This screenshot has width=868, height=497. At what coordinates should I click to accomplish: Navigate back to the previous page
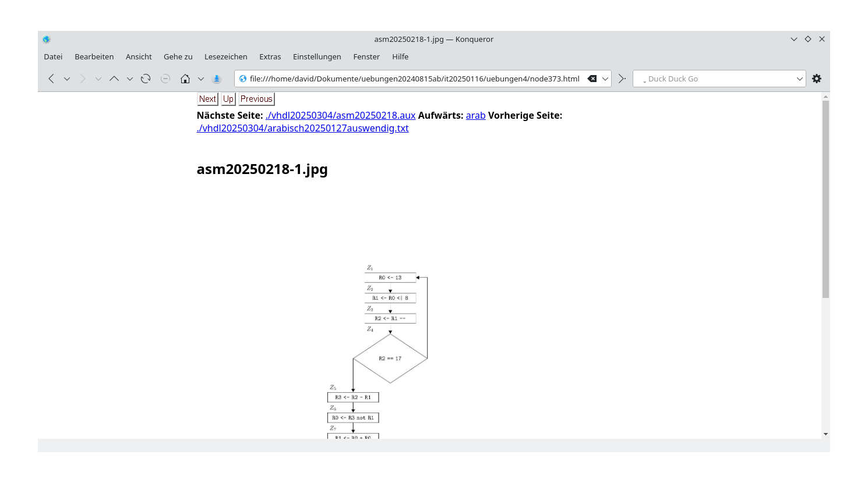tap(51, 78)
